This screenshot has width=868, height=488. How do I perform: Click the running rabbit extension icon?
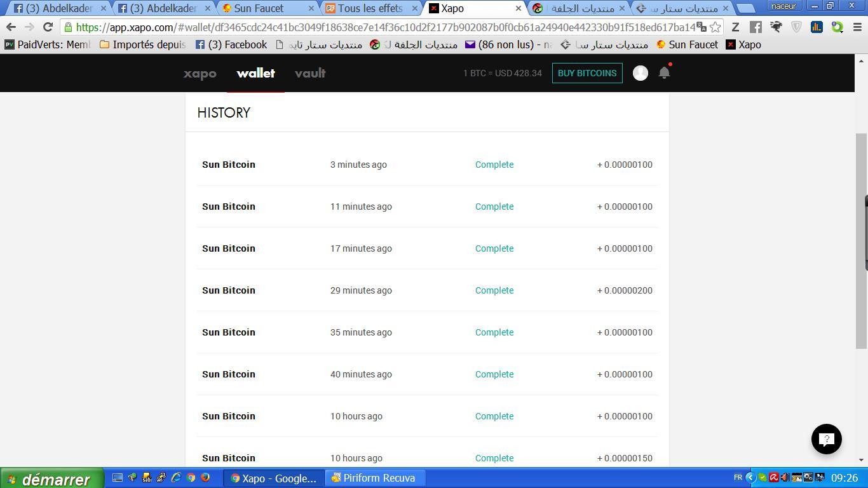tap(776, 27)
